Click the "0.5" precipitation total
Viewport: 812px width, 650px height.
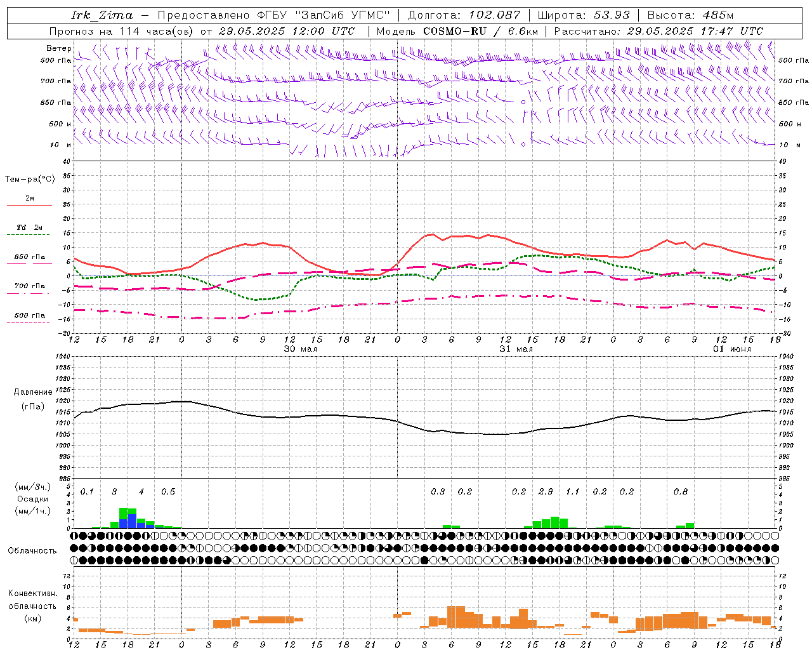tap(168, 491)
